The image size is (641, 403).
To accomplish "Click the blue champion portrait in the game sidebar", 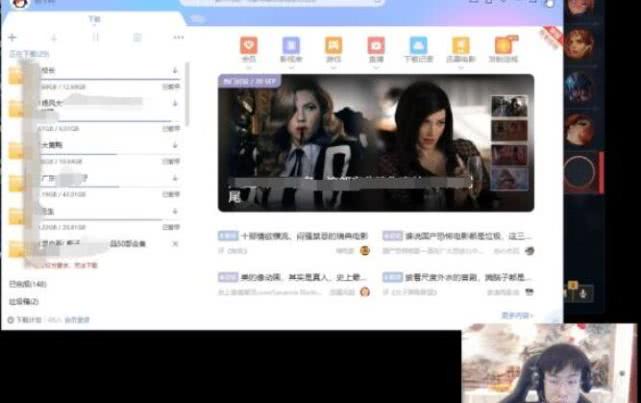I will pos(579,87).
